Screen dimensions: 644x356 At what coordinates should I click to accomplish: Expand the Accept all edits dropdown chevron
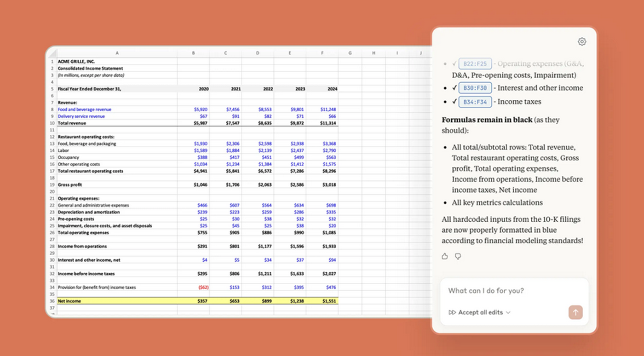[508, 312]
